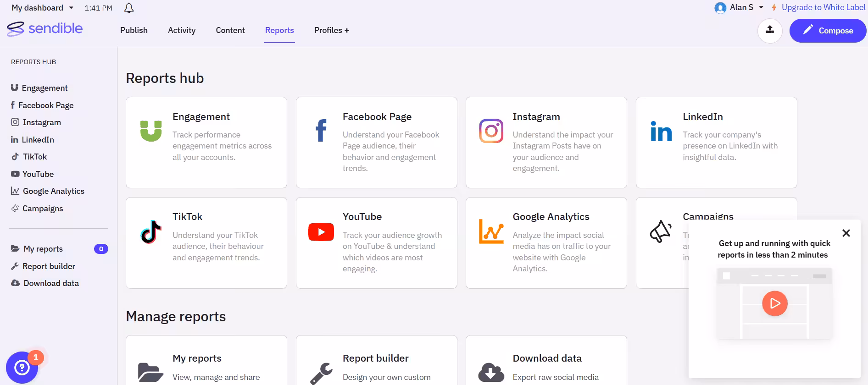Open the Activity menu

pos(182,30)
